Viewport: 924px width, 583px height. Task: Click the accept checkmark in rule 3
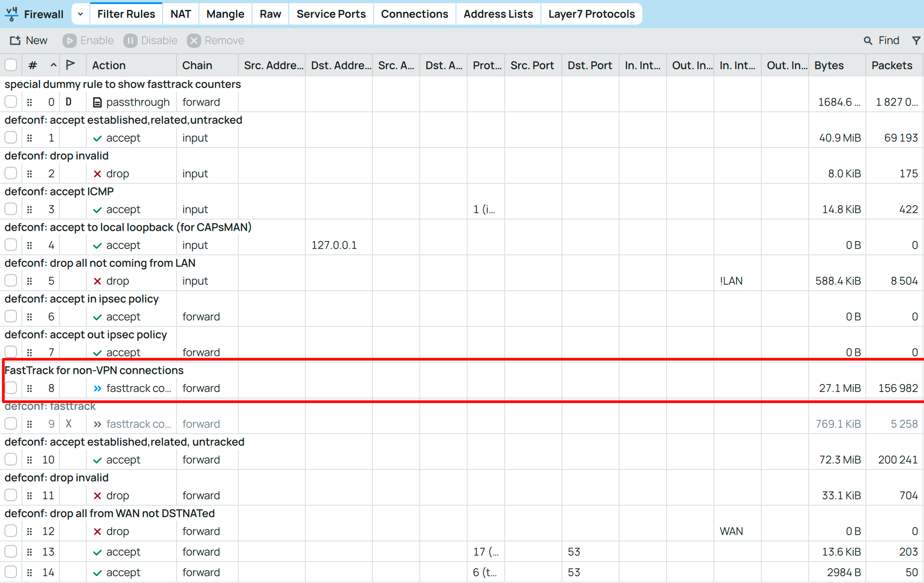pyautogui.click(x=97, y=210)
